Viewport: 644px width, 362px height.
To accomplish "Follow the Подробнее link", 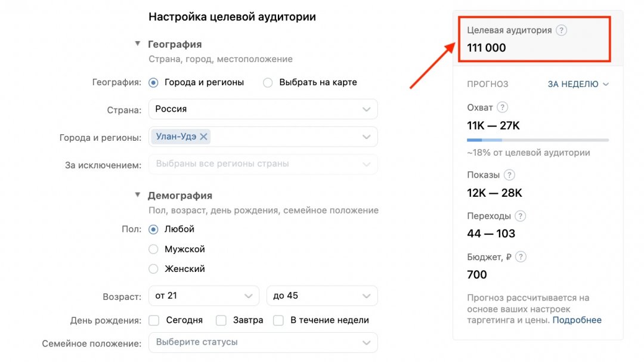I will [x=577, y=320].
